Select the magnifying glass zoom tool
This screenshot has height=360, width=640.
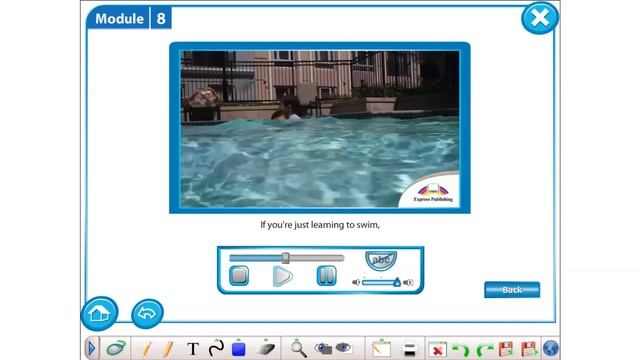(x=298, y=349)
